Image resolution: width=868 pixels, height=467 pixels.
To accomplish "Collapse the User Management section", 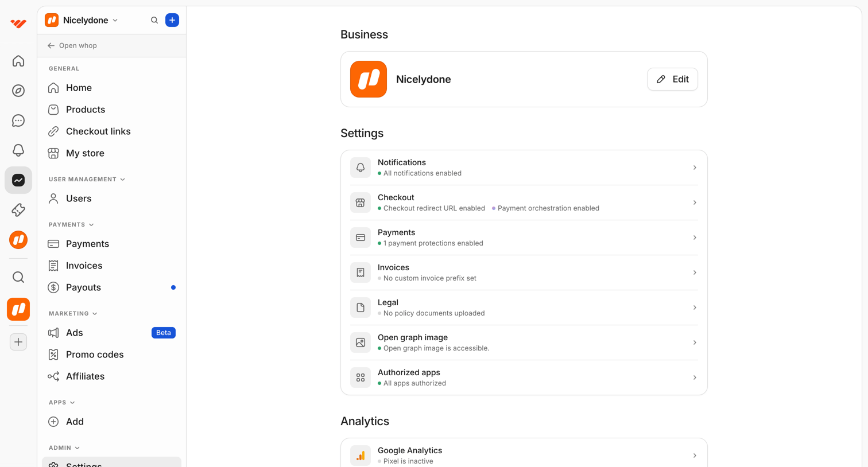I will [x=87, y=180].
